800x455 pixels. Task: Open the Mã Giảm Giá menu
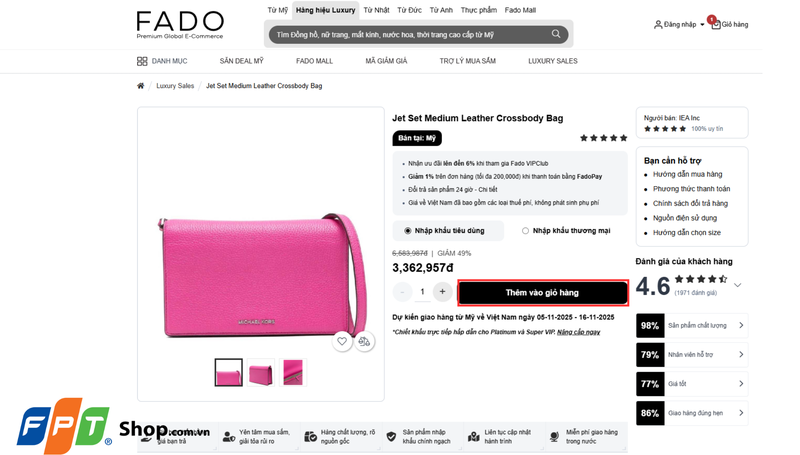pyautogui.click(x=386, y=61)
